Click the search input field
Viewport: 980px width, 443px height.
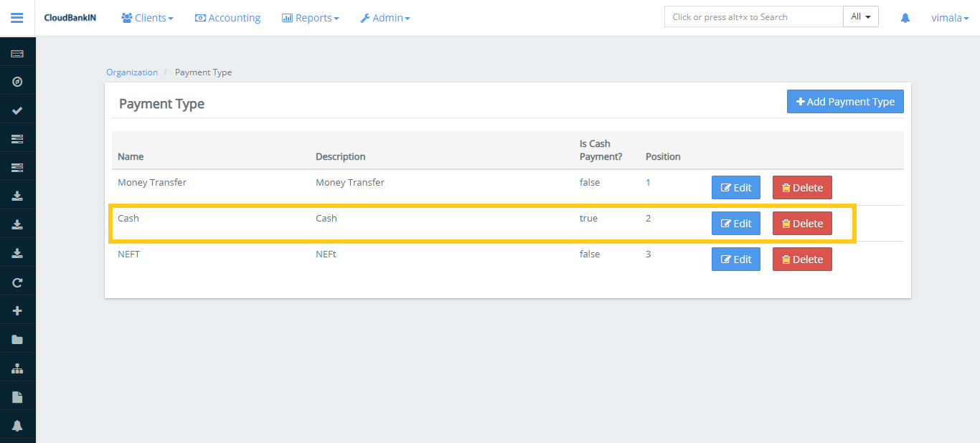[x=753, y=17]
